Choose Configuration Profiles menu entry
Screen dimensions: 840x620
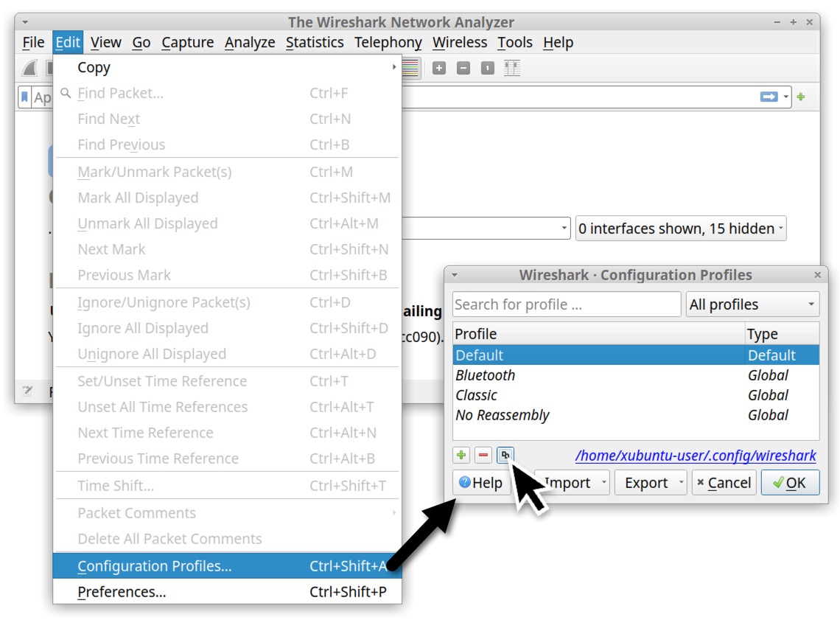(x=227, y=566)
